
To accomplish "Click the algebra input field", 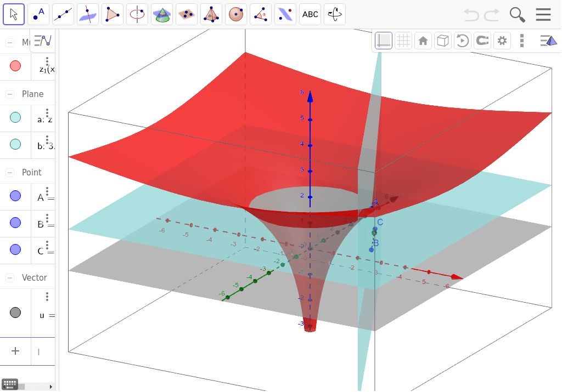I will point(43,351).
